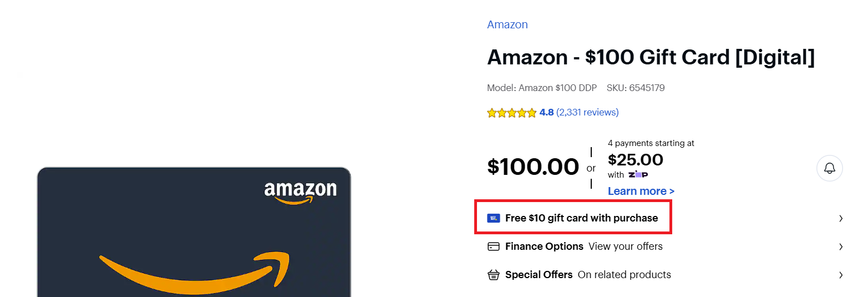The height and width of the screenshot is (297, 868).
Task: Click the 4.8 rating score
Action: pyautogui.click(x=546, y=113)
